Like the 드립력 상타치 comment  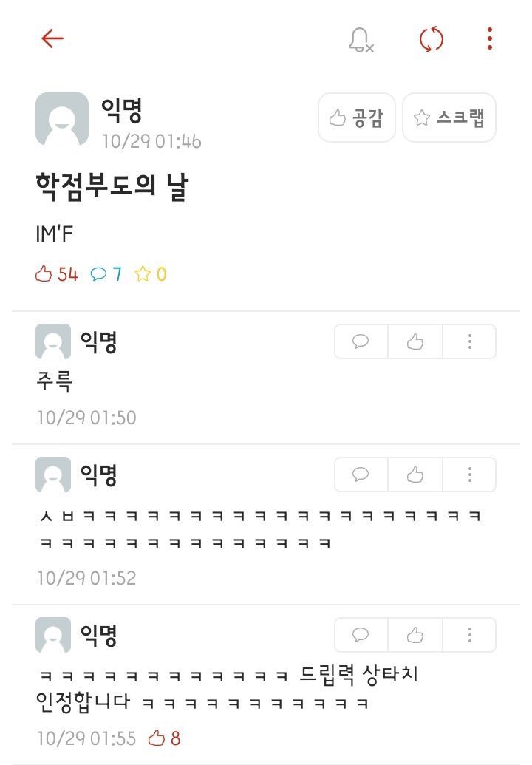pos(414,633)
